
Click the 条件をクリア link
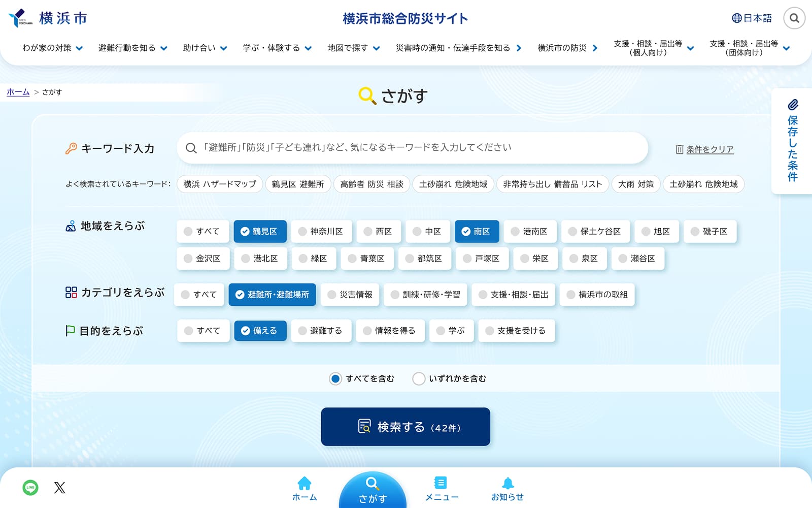[710, 149]
